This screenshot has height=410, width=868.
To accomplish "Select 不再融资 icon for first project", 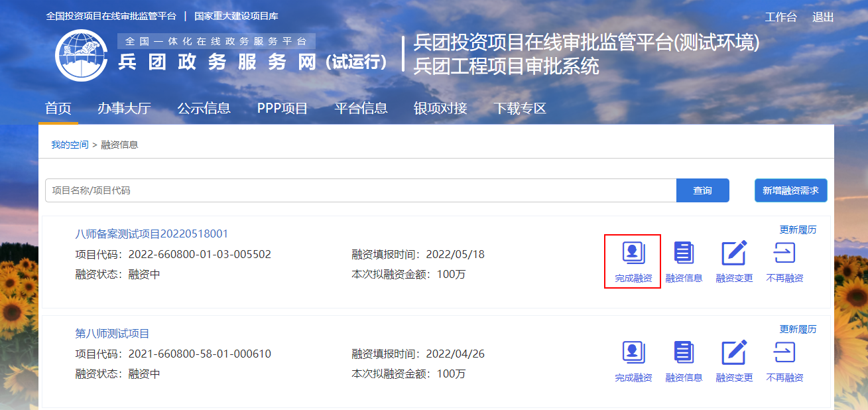I will pos(784,253).
